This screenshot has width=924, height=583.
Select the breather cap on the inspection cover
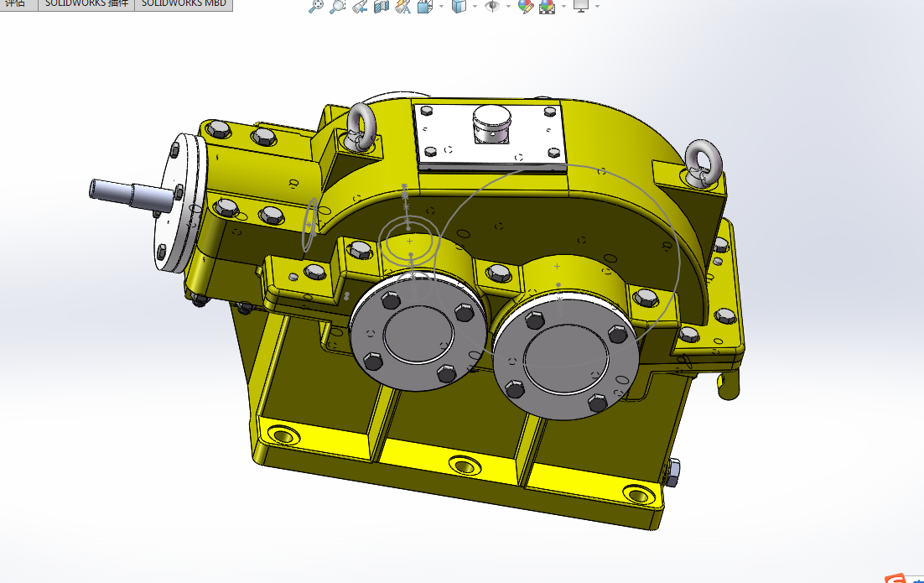[x=491, y=124]
